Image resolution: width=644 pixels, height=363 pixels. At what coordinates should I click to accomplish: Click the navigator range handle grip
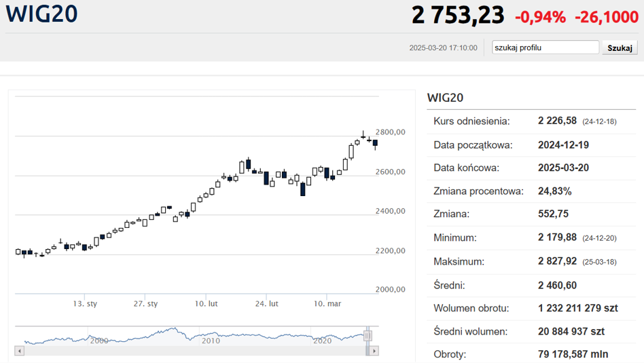(368, 336)
